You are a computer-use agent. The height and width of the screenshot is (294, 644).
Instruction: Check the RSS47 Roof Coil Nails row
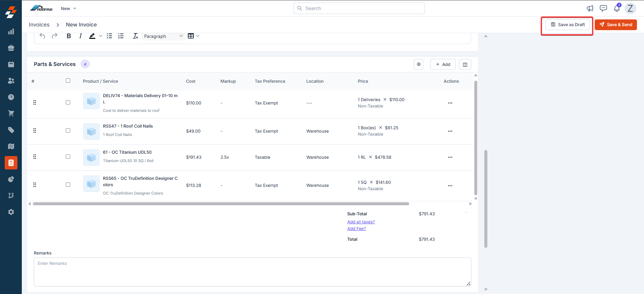[x=68, y=131]
